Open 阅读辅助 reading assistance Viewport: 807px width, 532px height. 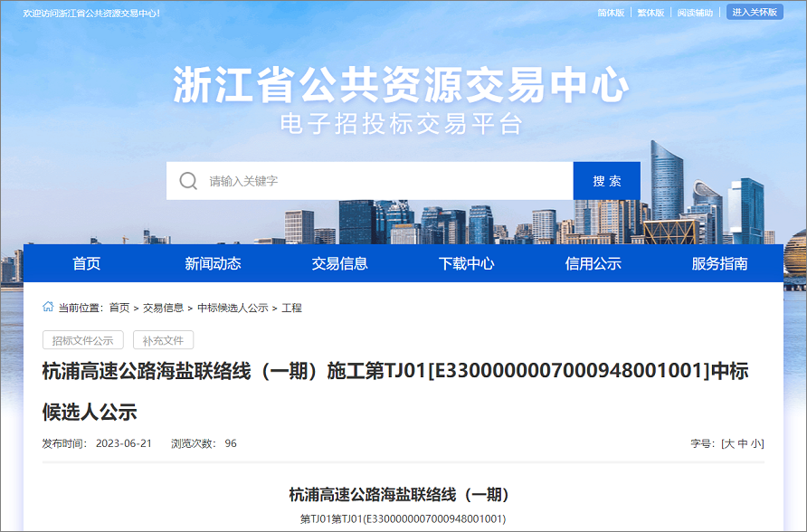[695, 13]
